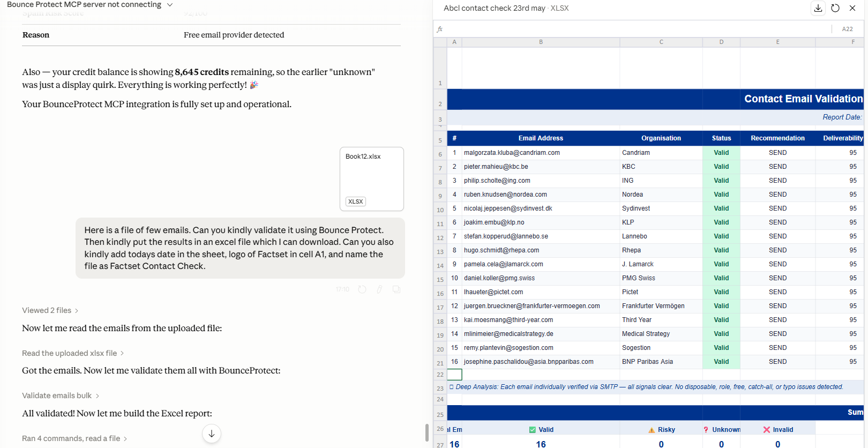868x448 pixels.
Task: Jump to latest message with down-arrow button
Action: 212,434
